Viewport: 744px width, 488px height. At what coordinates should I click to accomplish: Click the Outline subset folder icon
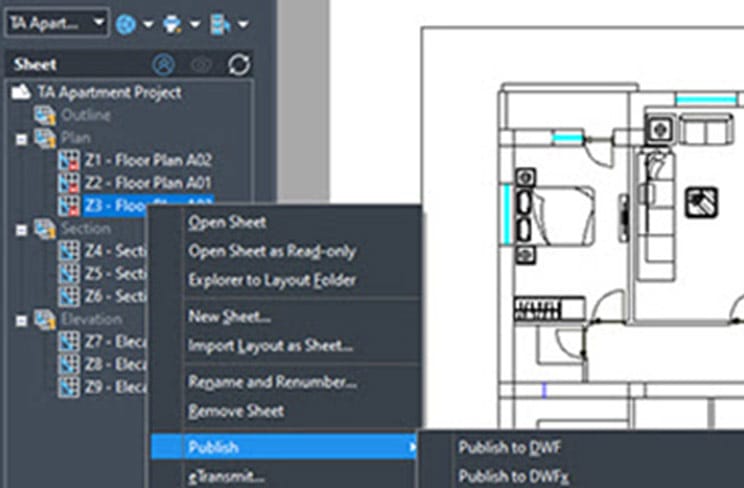(46, 115)
